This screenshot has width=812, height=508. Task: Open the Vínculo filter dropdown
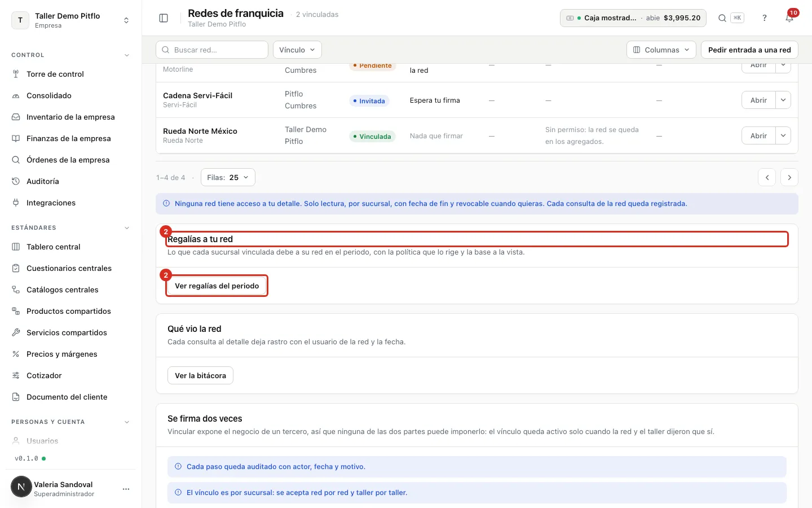pos(297,50)
